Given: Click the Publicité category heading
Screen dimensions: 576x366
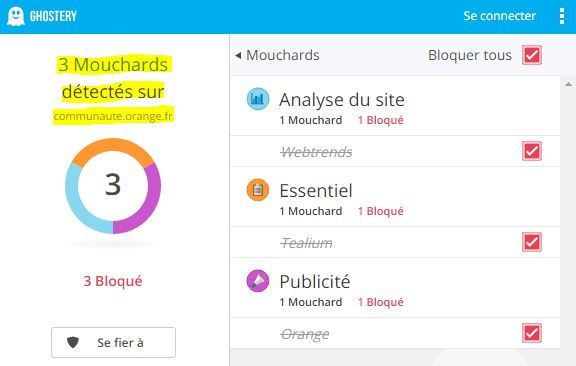Looking at the screenshot, I should pos(315,281).
